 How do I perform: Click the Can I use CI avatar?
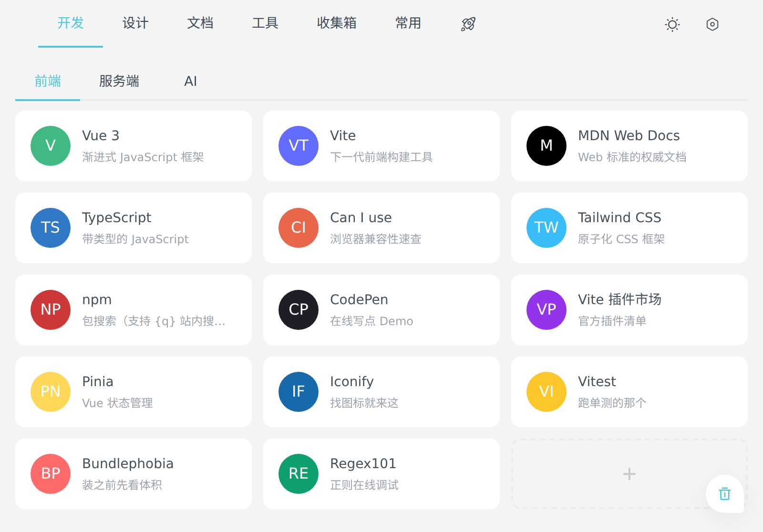coord(299,228)
